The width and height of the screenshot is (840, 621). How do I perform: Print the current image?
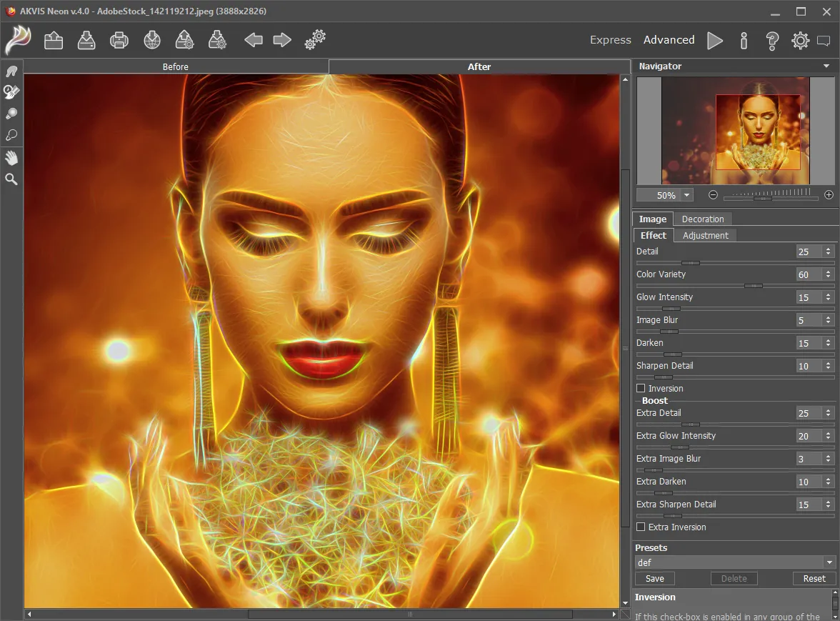(119, 40)
